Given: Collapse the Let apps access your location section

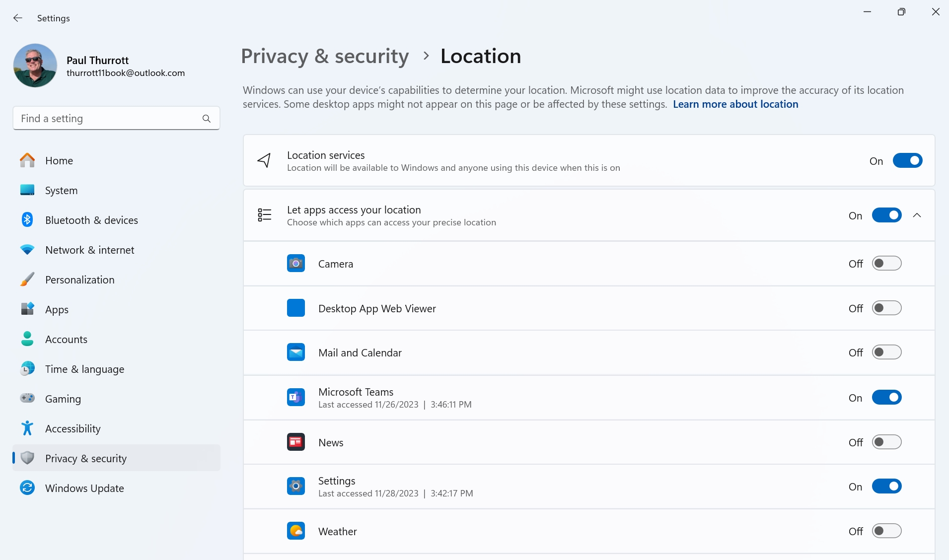Looking at the screenshot, I should point(917,215).
